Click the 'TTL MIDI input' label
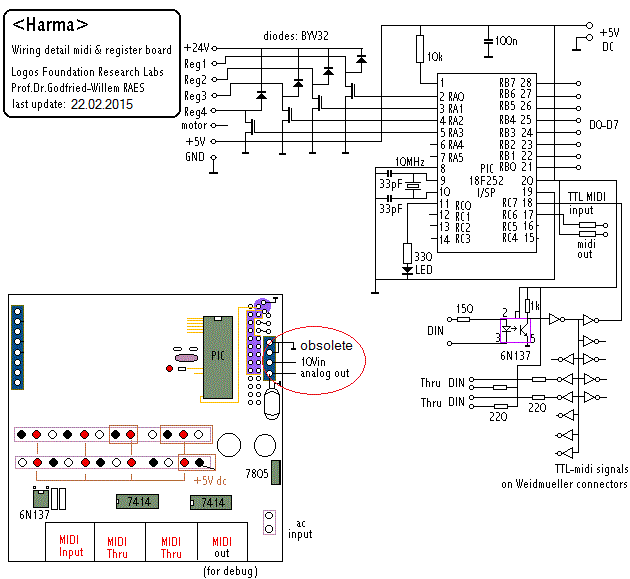630x579 pixels. tap(588, 203)
